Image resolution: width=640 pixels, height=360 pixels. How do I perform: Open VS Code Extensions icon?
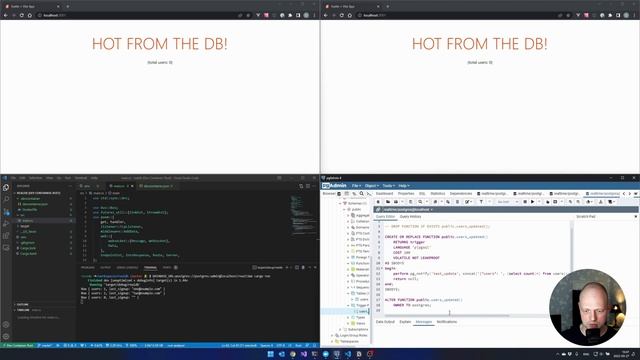[6, 236]
